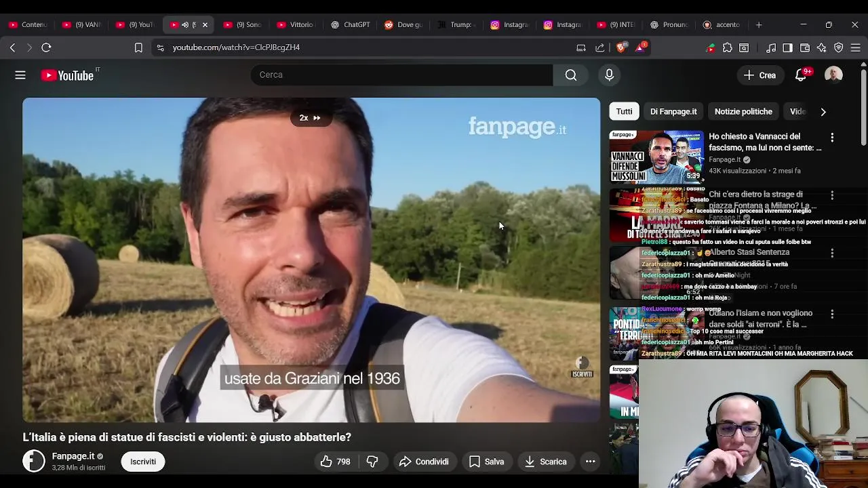The width and height of the screenshot is (868, 488).
Task: Open more actions under the video
Action: click(591, 462)
